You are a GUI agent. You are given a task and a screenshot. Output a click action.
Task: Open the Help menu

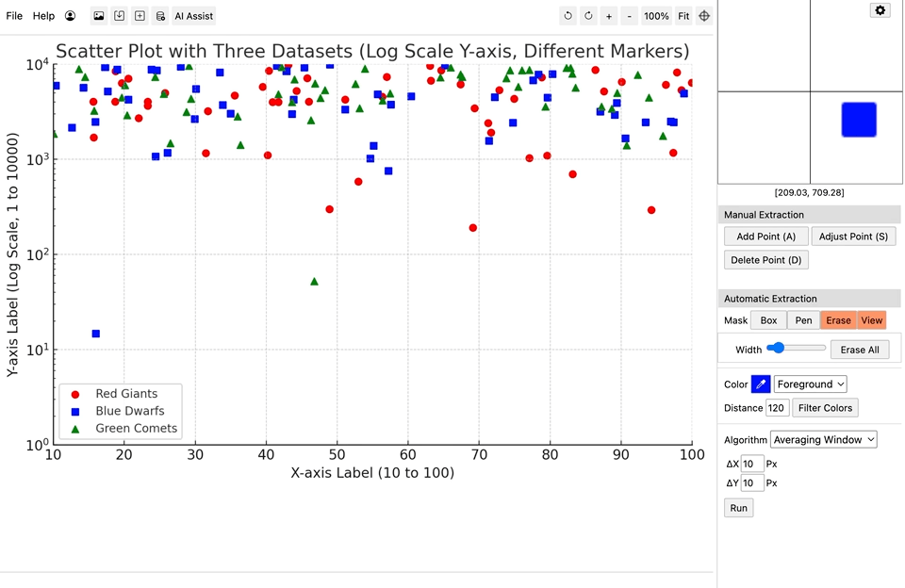(41, 16)
